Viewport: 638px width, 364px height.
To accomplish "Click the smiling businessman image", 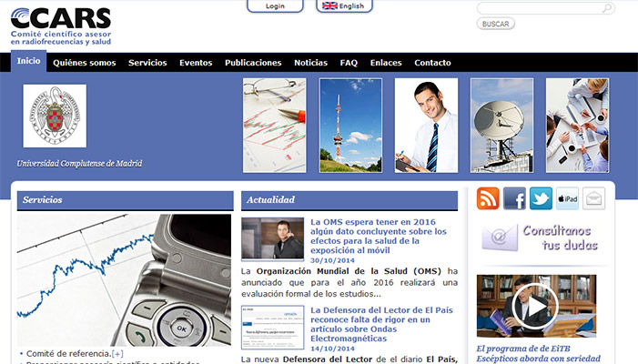I will [x=426, y=126].
